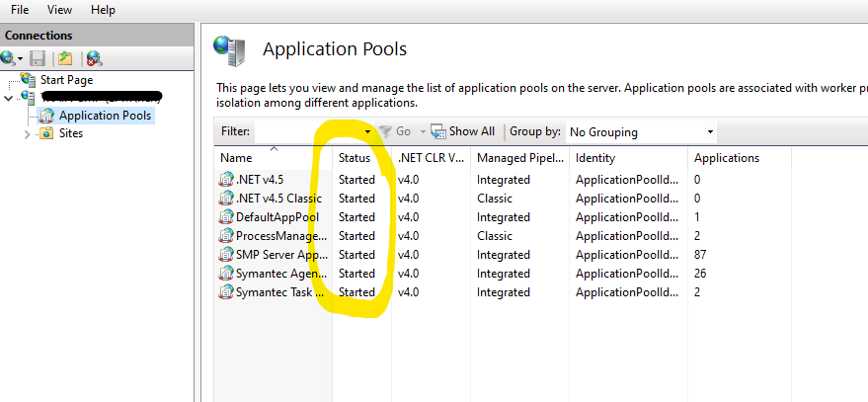Select the DefaultAppPool application pool icon
This screenshot has width=868, height=402.
[226, 217]
